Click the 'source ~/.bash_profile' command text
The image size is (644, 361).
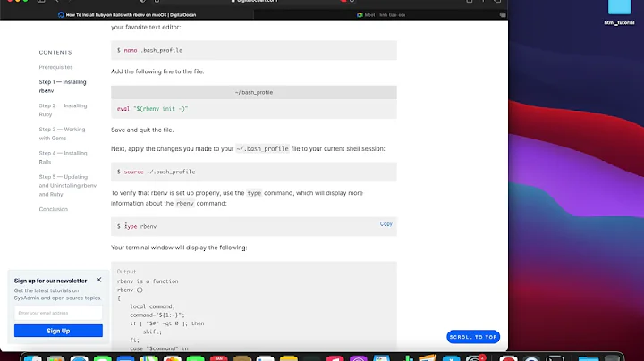pos(159,172)
